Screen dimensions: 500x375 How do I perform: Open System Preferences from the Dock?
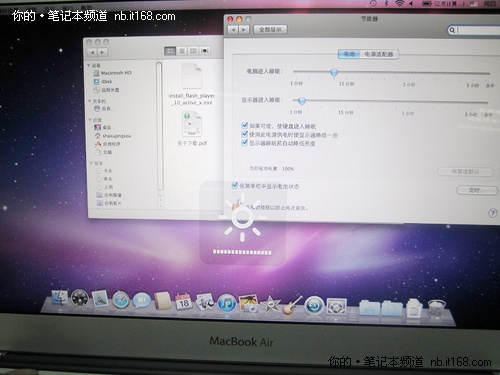[x=336, y=306]
